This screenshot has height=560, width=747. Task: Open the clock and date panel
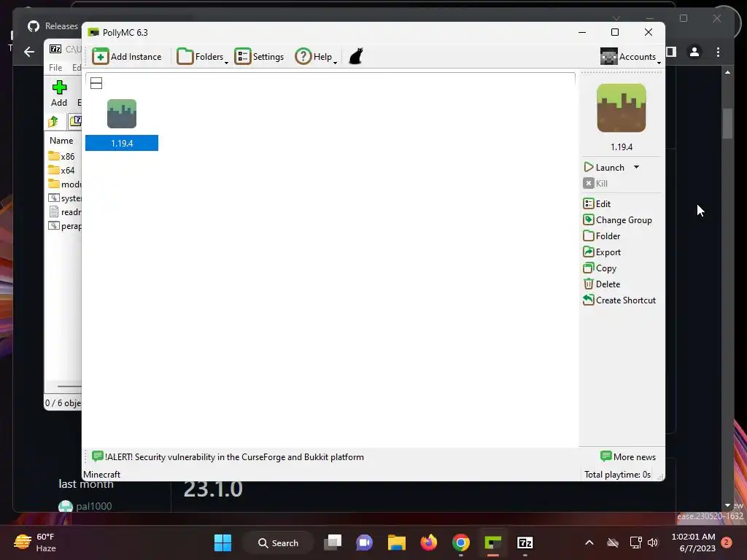click(693, 542)
